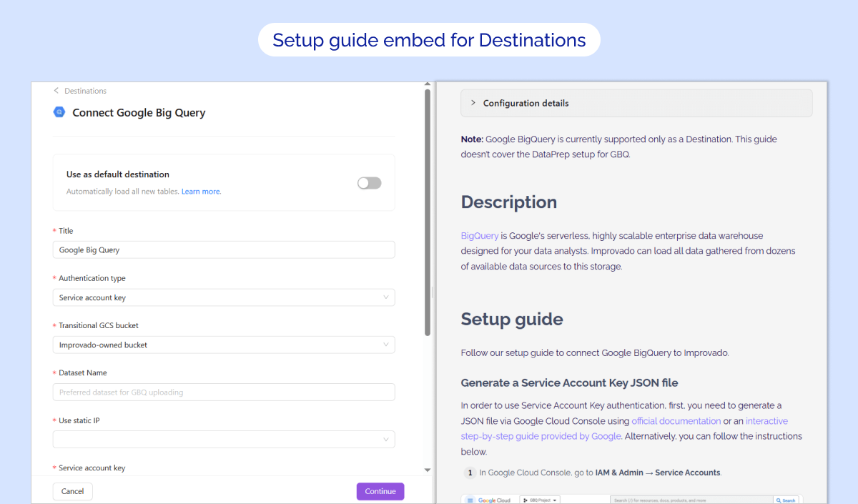Viewport: 858px width, 504px height.
Task: Click the back chevron beside Destinations
Action: point(56,91)
